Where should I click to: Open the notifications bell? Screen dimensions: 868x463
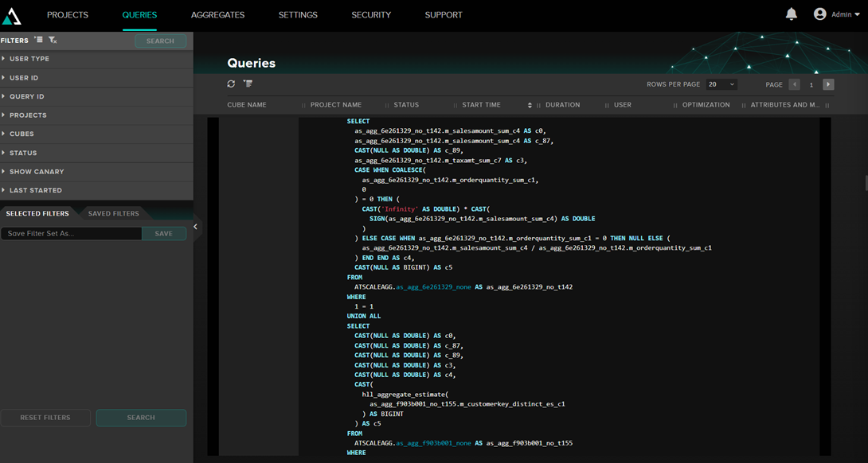point(791,14)
